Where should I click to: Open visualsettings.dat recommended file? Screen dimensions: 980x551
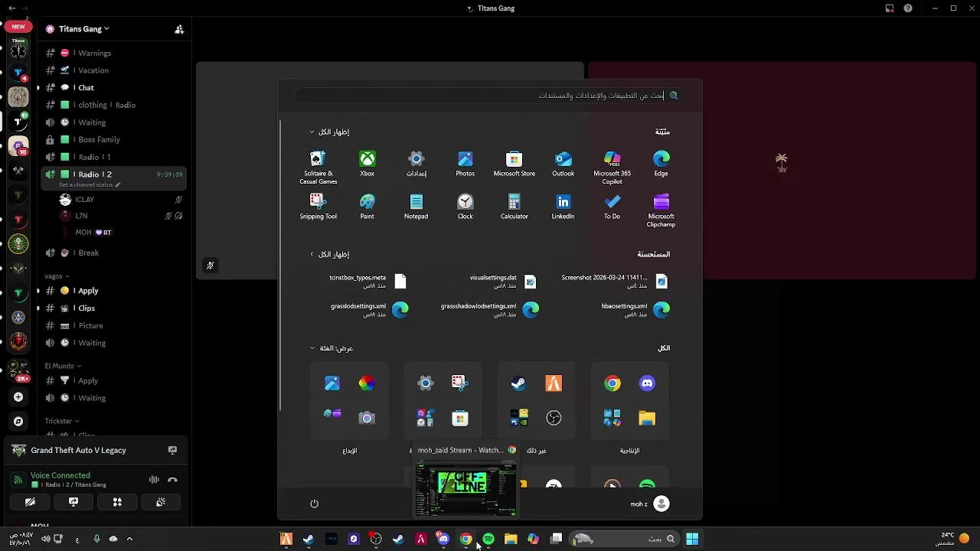pos(503,282)
